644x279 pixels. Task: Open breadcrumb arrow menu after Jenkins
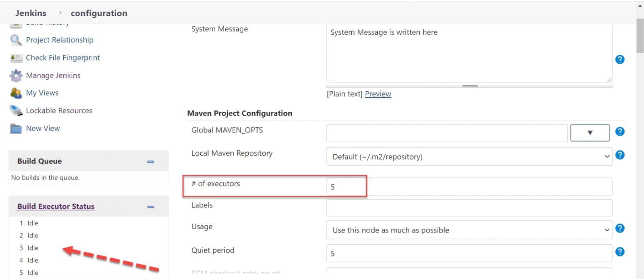[x=60, y=13]
